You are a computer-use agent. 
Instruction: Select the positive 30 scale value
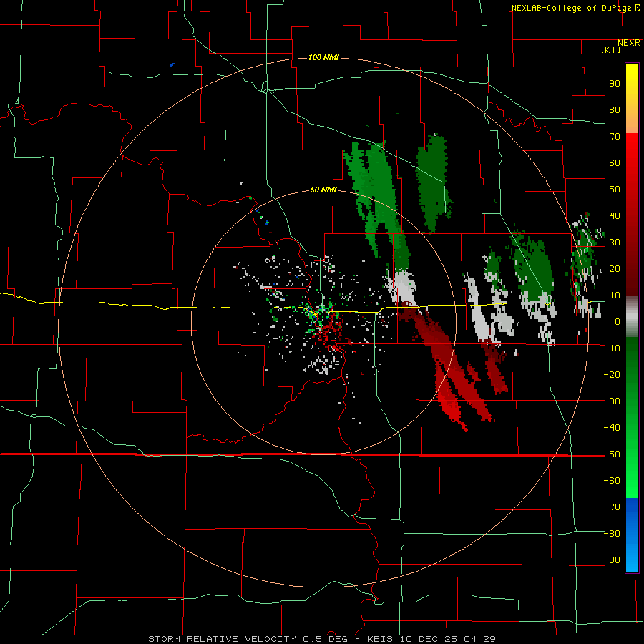(615, 243)
